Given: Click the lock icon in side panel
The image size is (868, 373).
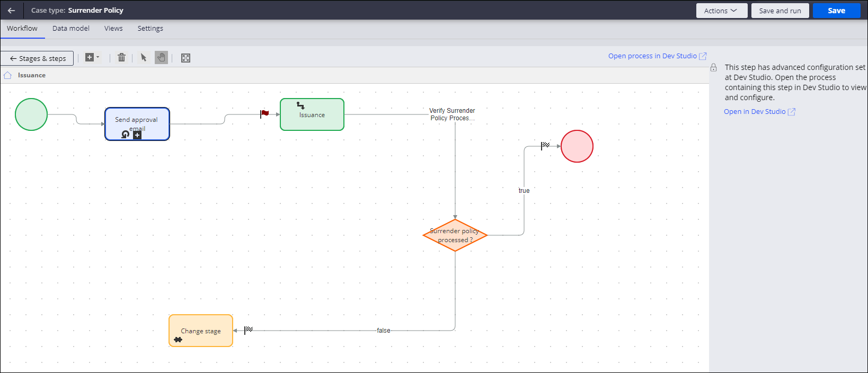Looking at the screenshot, I should tap(713, 68).
